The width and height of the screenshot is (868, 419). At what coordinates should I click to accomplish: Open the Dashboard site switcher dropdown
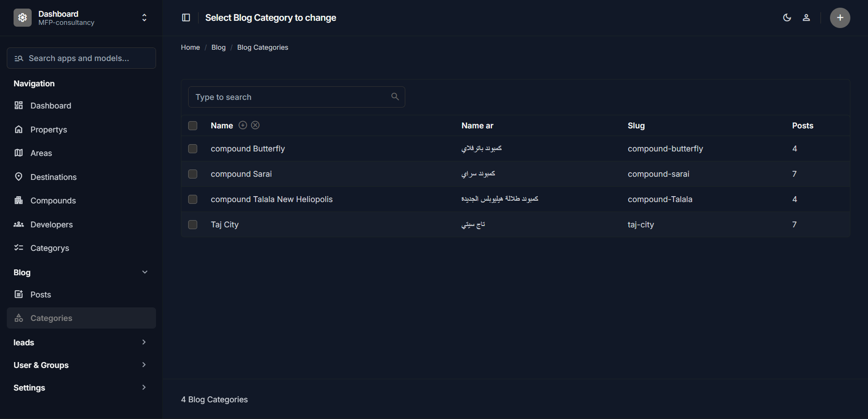(144, 18)
